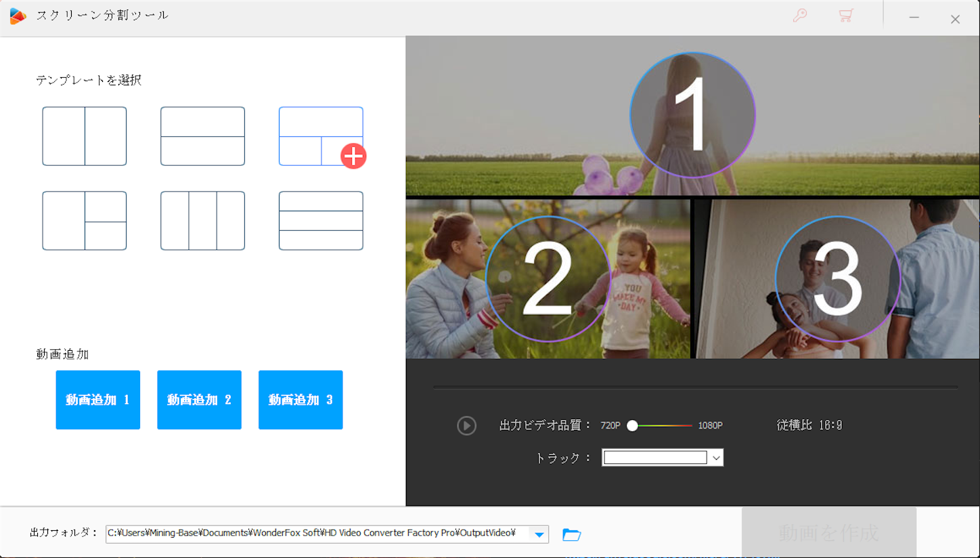Screen dimensions: 980x558
Task: Play the split-screen video preview
Action: pyautogui.click(x=466, y=425)
